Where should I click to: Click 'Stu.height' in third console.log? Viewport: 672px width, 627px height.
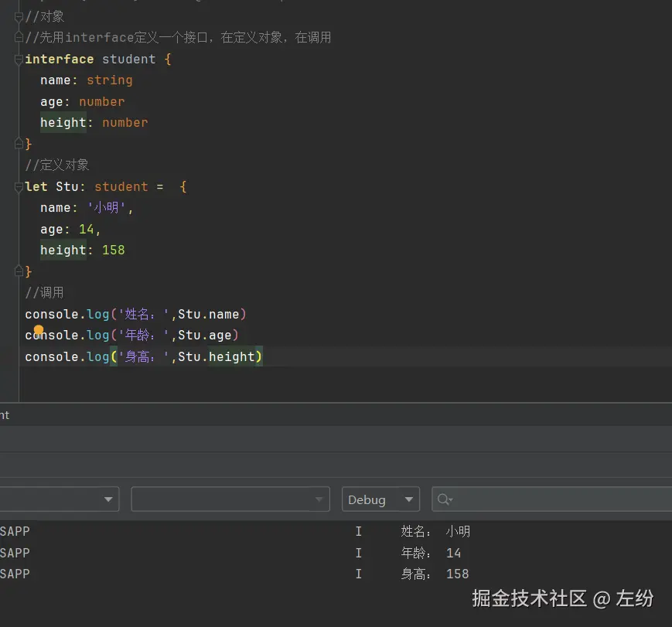pos(216,356)
